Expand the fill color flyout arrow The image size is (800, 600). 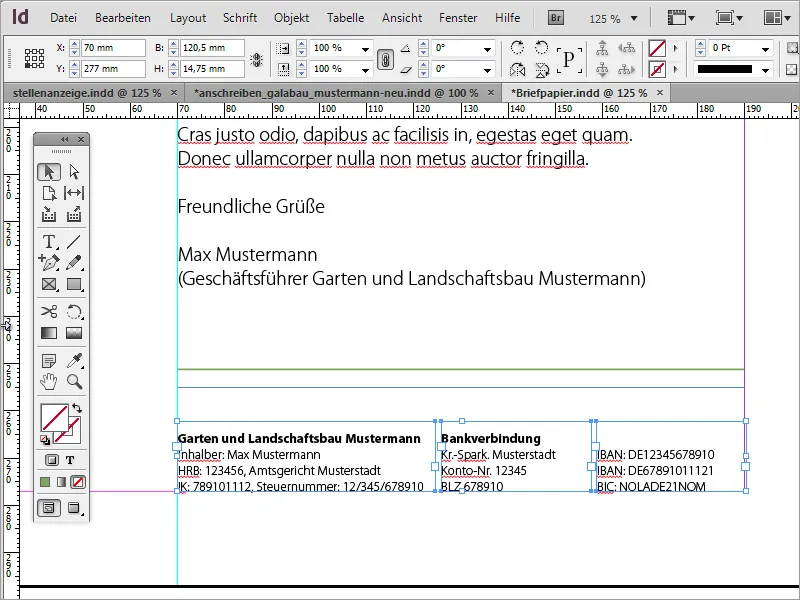[676, 48]
